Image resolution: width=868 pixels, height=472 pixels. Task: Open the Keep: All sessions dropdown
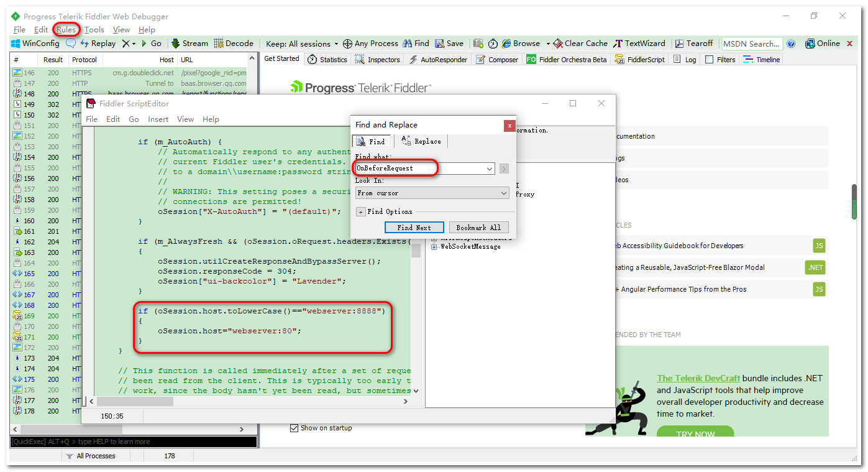(x=302, y=44)
